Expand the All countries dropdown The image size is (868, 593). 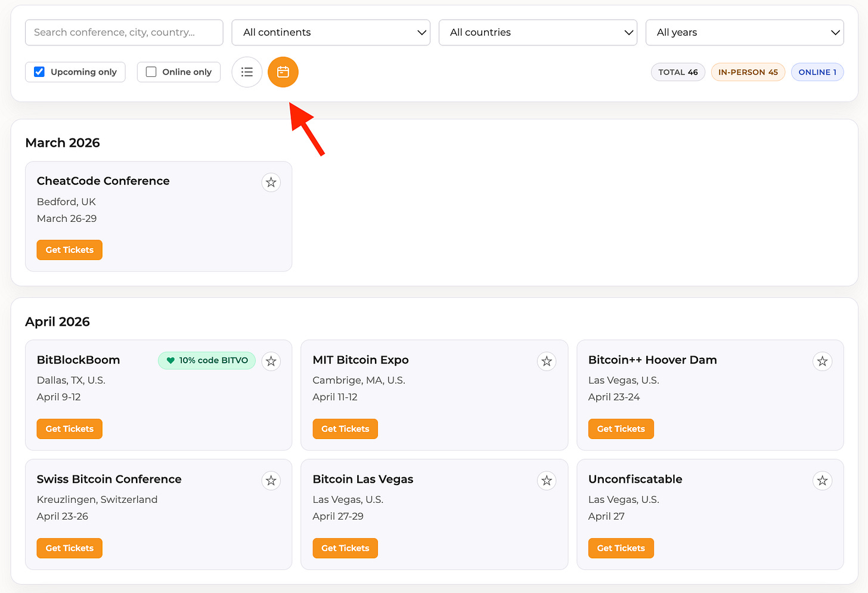pyautogui.click(x=538, y=32)
